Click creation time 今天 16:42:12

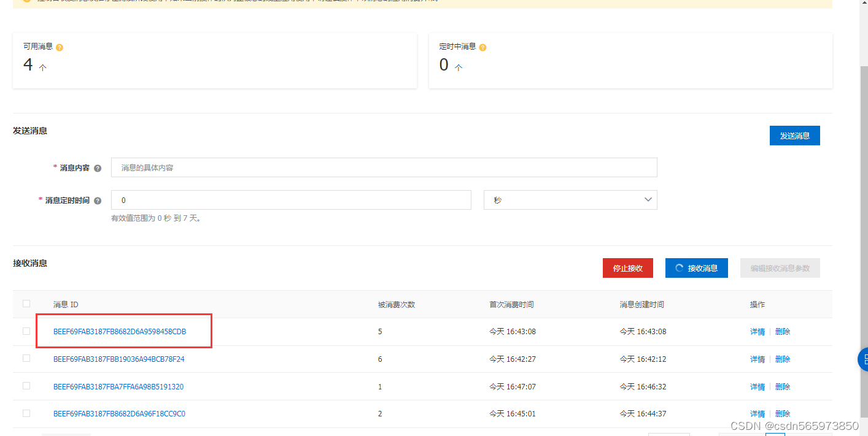click(643, 359)
